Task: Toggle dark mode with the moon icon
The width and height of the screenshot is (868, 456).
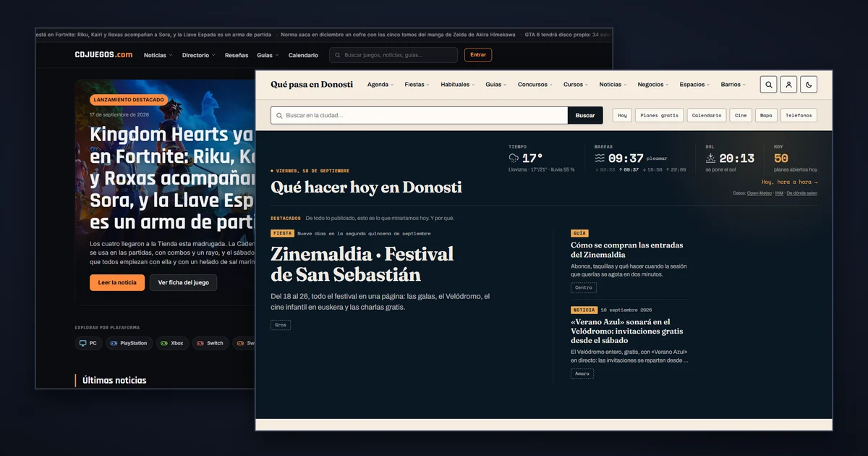Action: pos(809,85)
